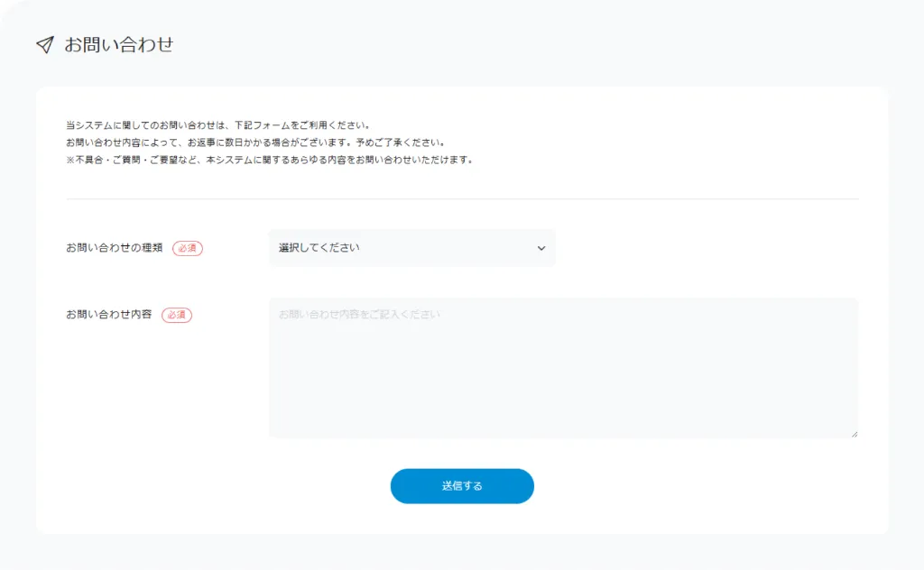Click the horizontal divider above the form fields
This screenshot has width=924, height=570.
[x=462, y=198]
